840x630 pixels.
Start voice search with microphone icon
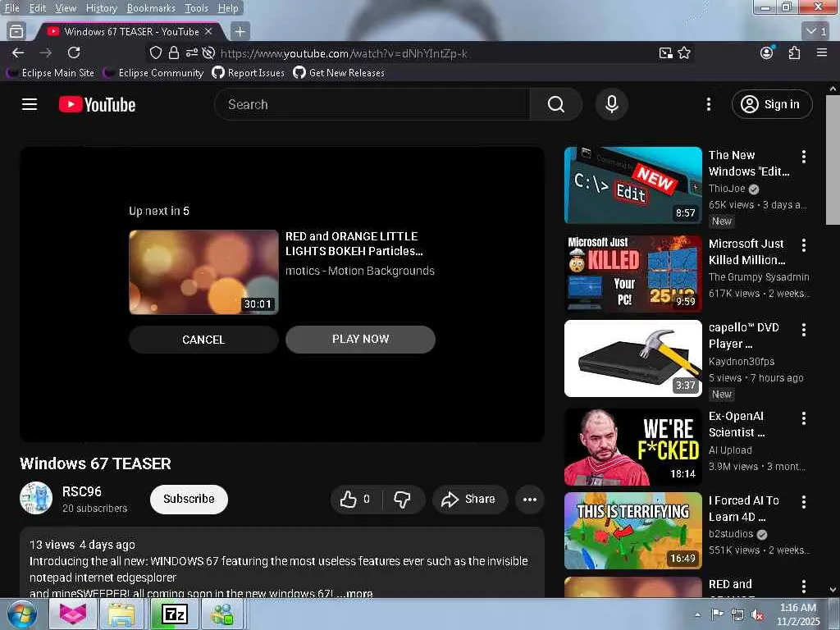tap(612, 104)
